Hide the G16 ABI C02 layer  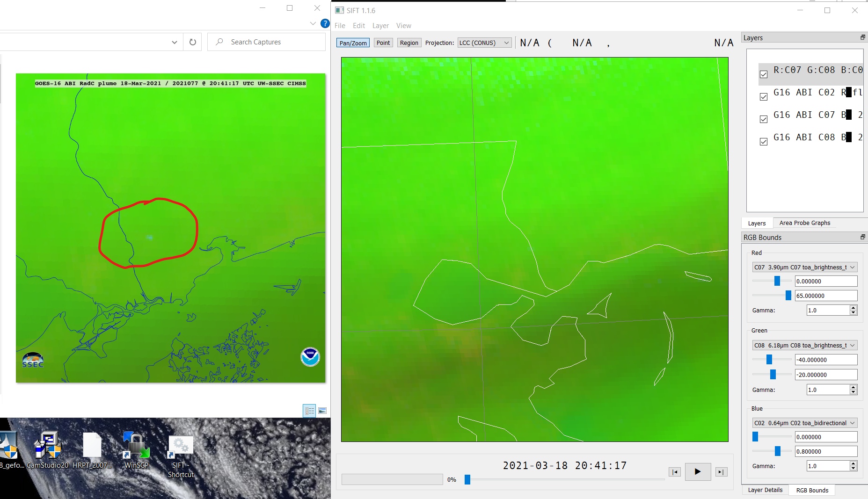(x=764, y=96)
